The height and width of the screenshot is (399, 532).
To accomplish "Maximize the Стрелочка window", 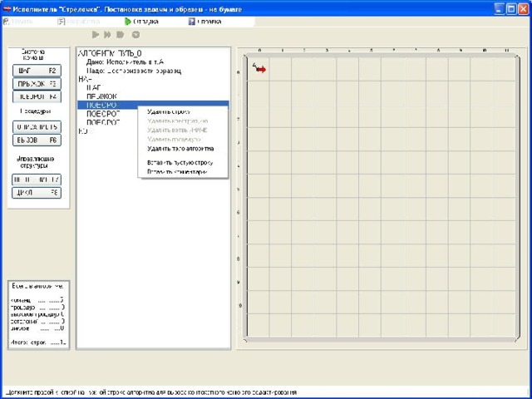I will pyautogui.click(x=511, y=9).
